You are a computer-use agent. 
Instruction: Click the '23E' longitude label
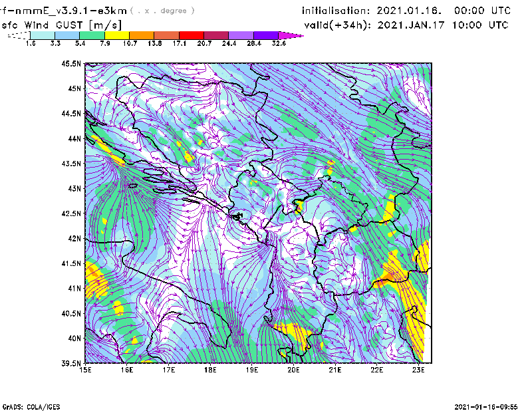(x=419, y=370)
